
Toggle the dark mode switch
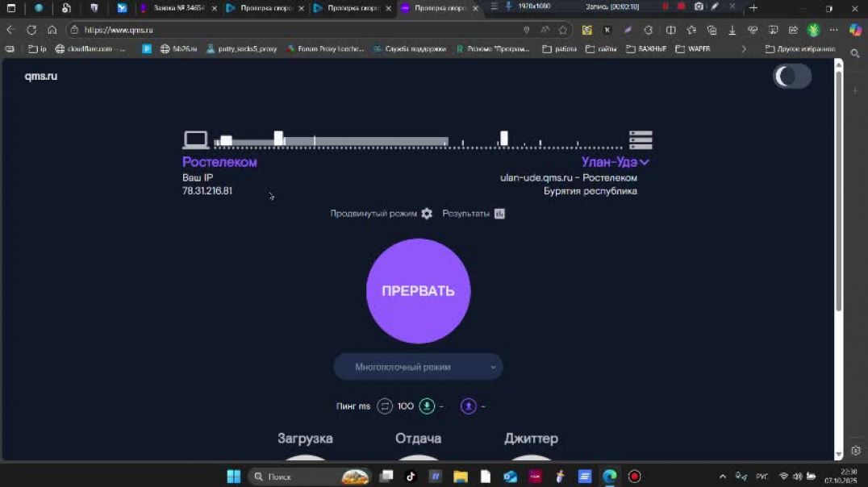pyautogui.click(x=791, y=77)
